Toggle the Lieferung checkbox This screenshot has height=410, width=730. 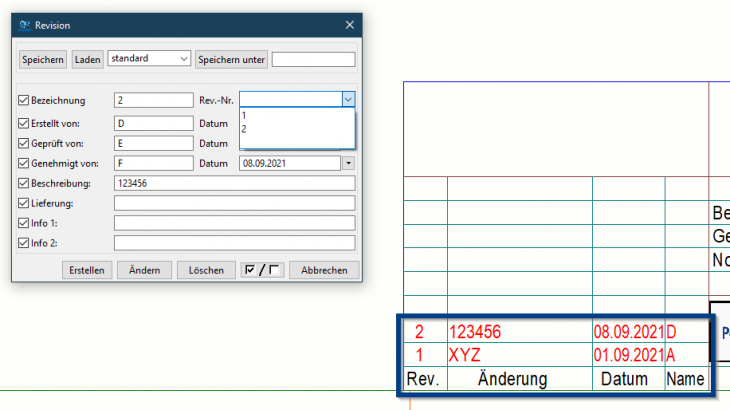[x=23, y=203]
